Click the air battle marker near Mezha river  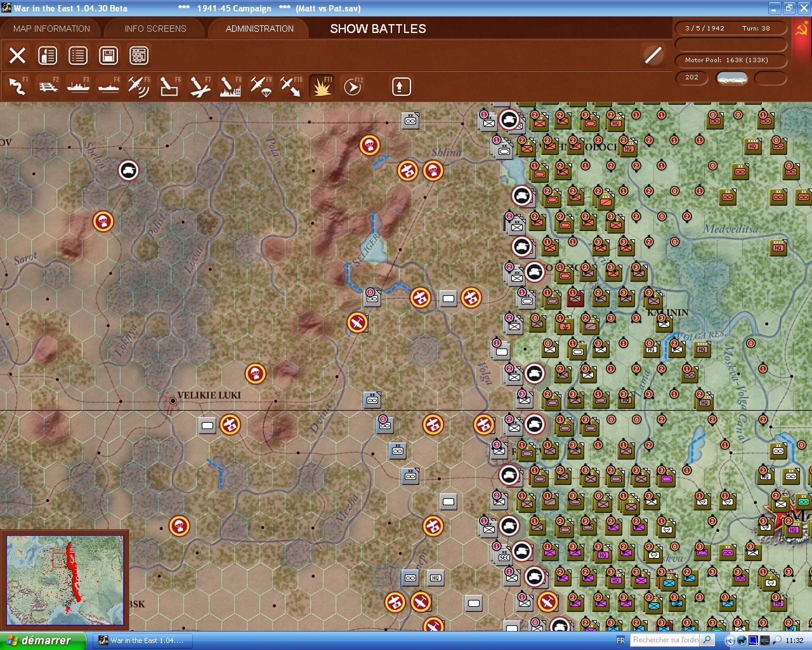tap(433, 526)
